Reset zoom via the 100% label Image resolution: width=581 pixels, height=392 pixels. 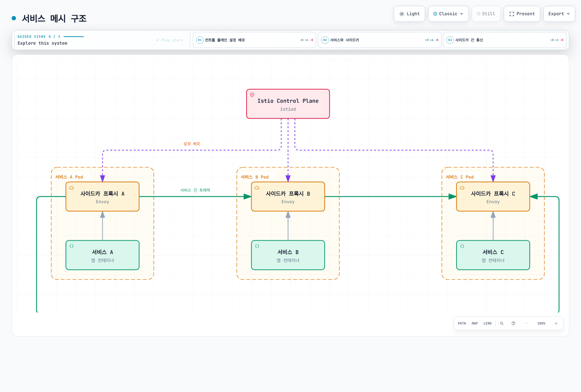(x=541, y=323)
